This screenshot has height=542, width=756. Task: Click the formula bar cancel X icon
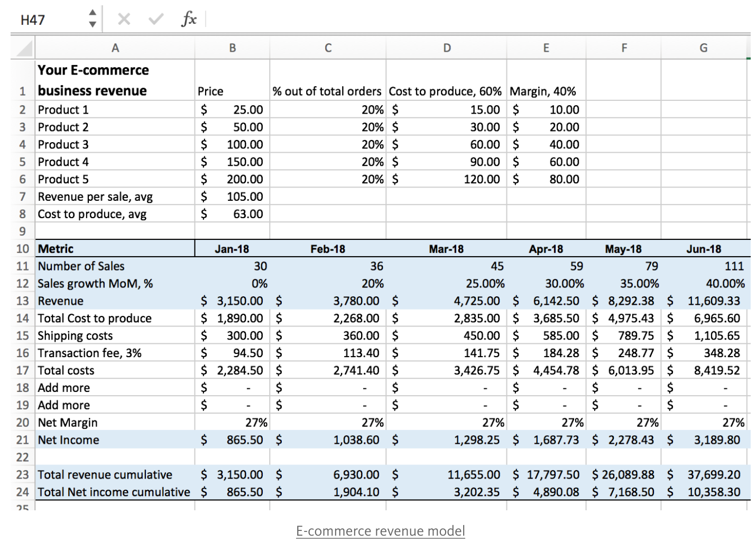124,20
